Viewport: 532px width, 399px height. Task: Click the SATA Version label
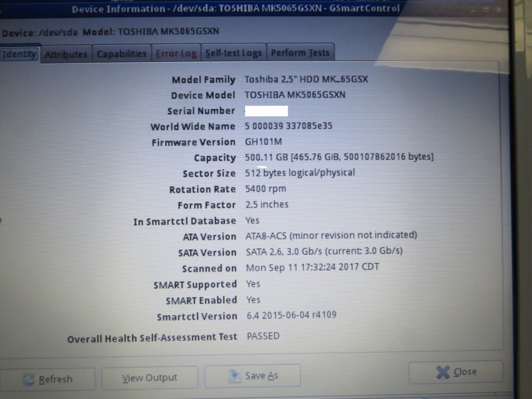click(207, 253)
